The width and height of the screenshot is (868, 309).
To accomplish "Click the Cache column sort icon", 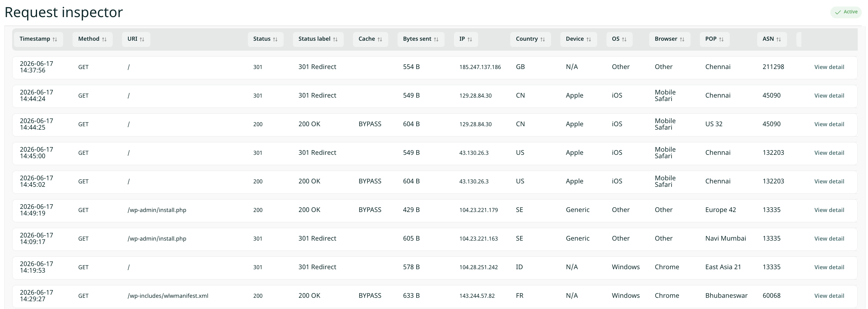I will point(380,39).
